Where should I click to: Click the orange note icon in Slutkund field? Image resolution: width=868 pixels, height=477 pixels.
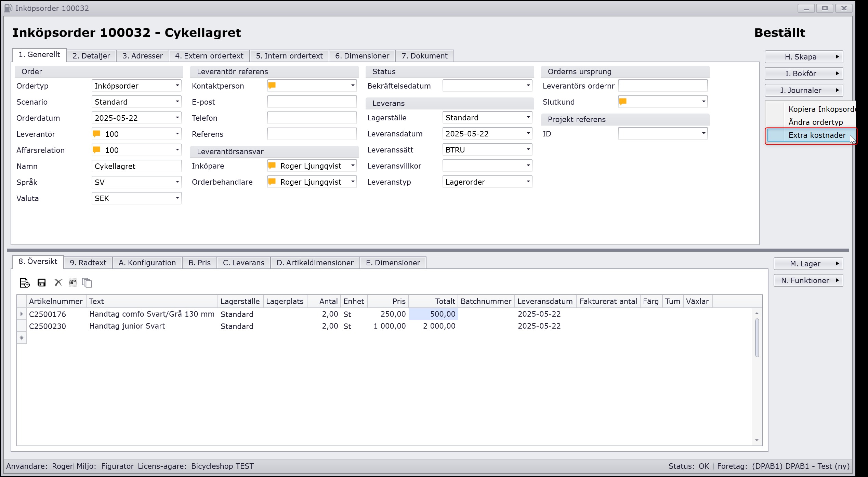click(x=623, y=102)
